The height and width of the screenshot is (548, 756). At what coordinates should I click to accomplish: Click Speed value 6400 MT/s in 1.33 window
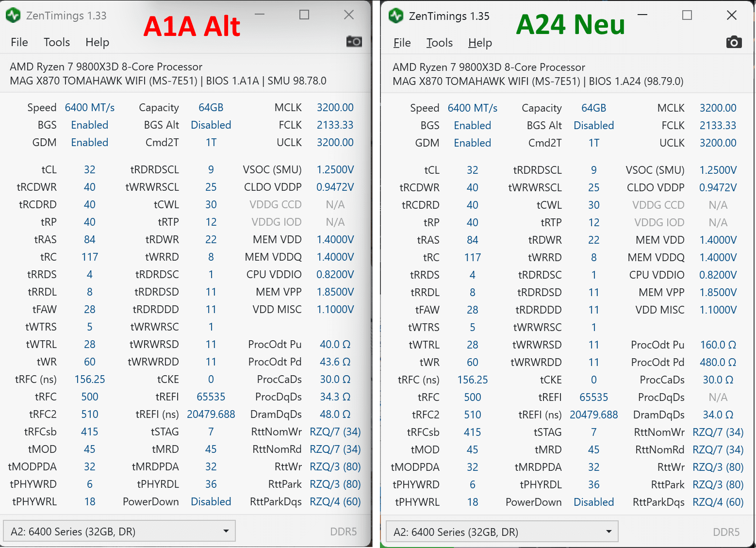point(90,107)
